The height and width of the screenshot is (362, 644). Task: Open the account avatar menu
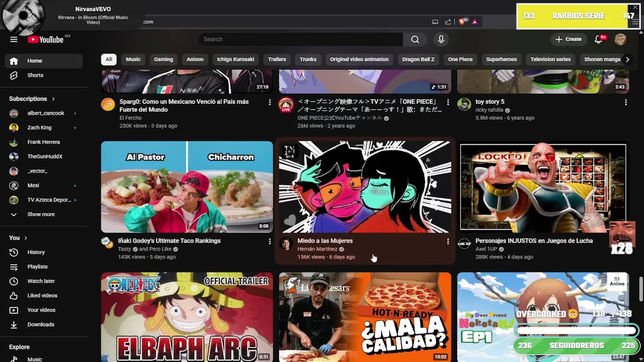pyautogui.click(x=620, y=39)
